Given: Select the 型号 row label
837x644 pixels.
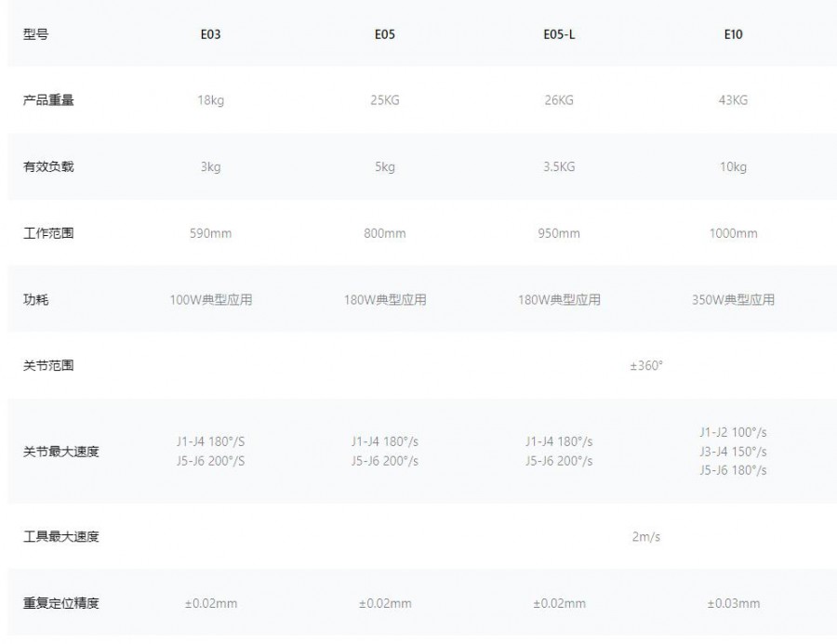Looking at the screenshot, I should coord(35,34).
